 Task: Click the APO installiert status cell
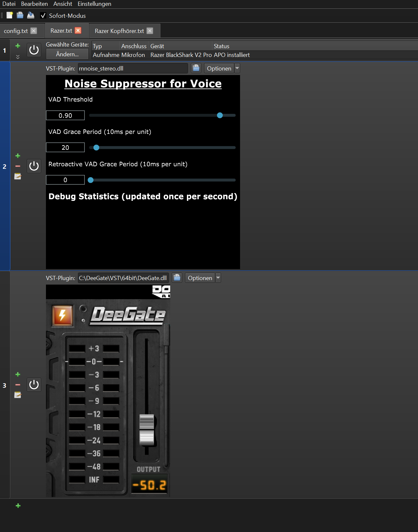[x=232, y=55]
